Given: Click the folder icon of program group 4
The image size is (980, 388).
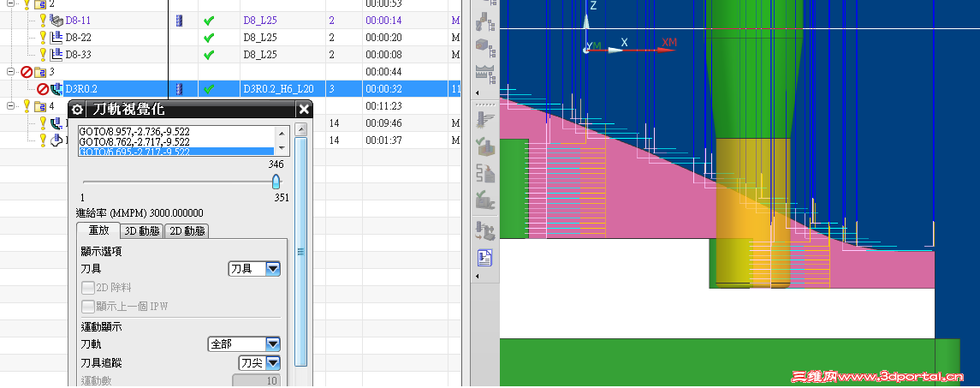Looking at the screenshot, I should click(40, 105).
